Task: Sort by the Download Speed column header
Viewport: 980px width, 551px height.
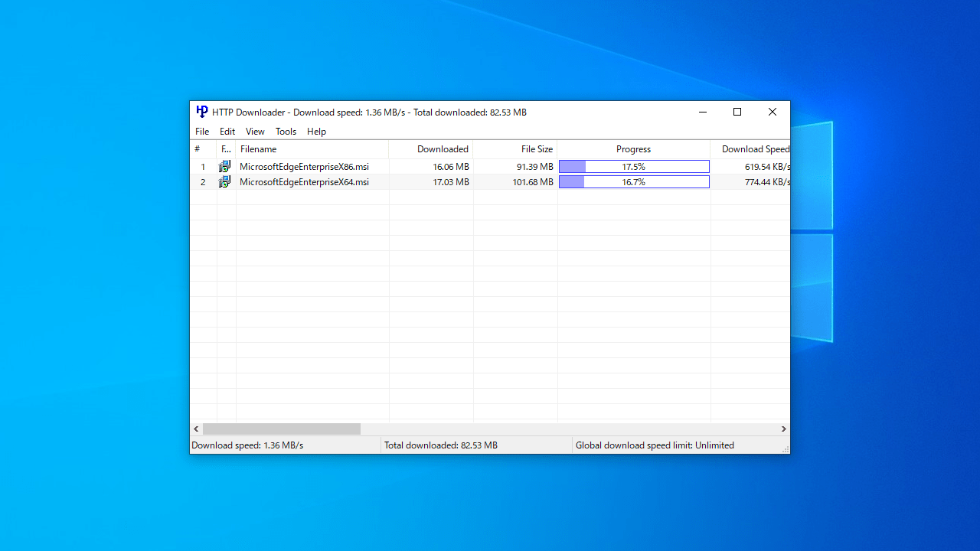Action: 750,149
